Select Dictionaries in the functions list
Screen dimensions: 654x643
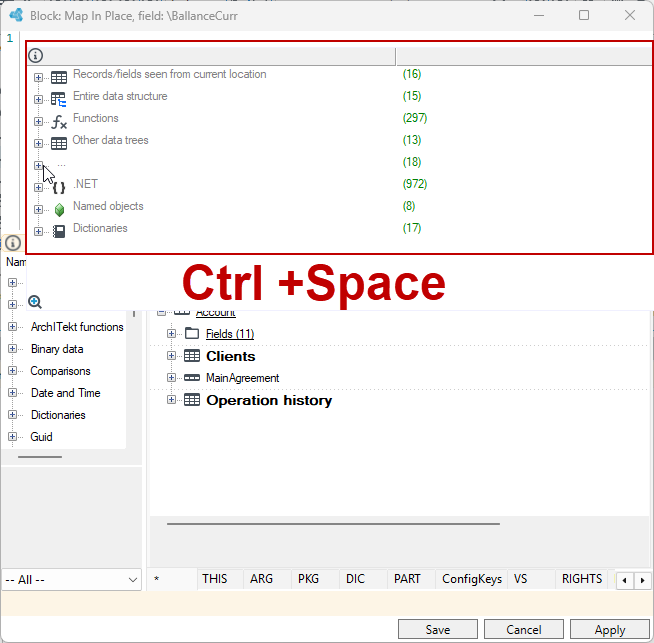pos(58,415)
